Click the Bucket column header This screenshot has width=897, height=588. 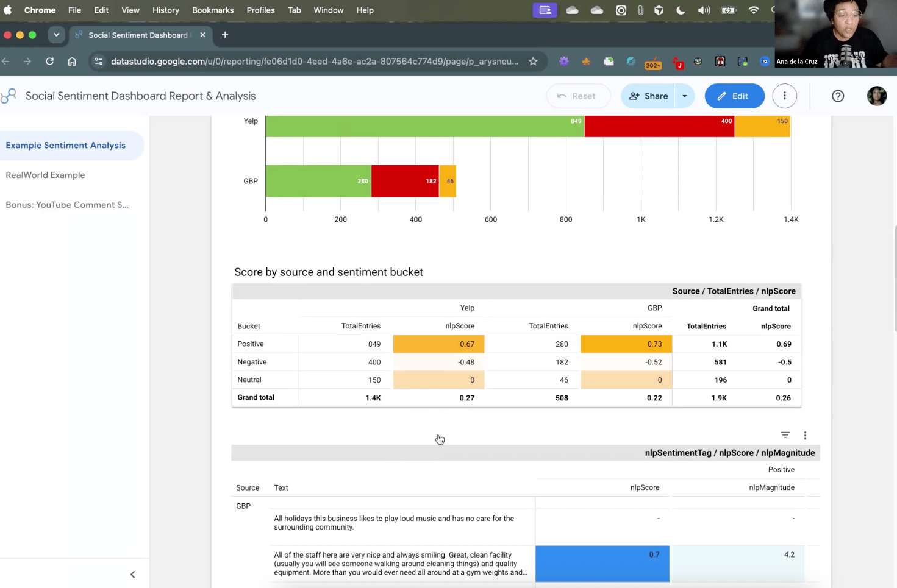tap(249, 326)
